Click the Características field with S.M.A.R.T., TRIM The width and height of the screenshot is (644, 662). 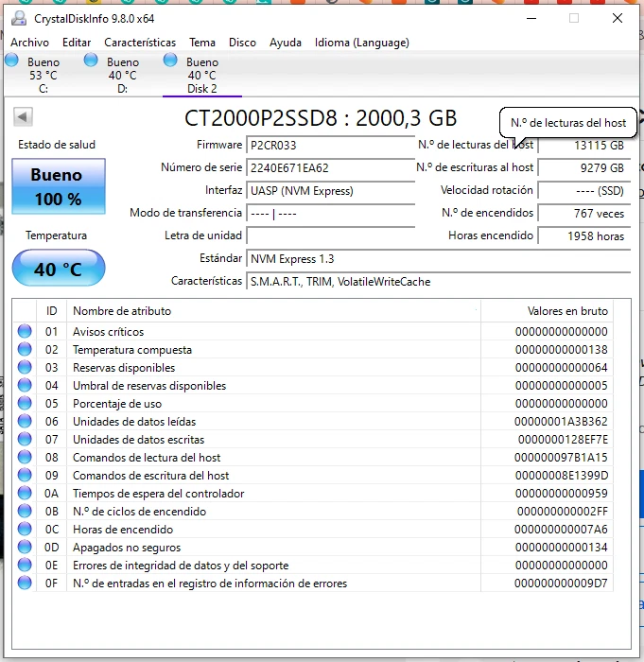click(x=439, y=282)
